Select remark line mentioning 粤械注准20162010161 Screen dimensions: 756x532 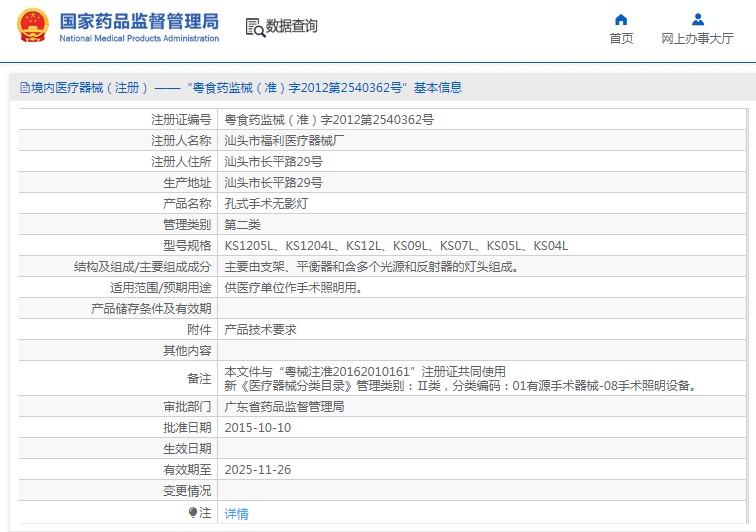pyautogui.click(x=365, y=371)
